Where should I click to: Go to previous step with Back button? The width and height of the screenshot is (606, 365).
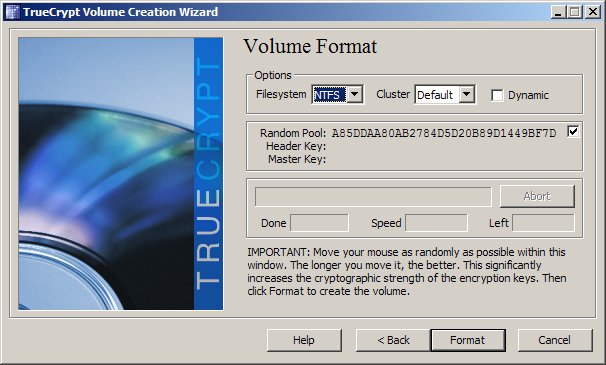point(393,340)
